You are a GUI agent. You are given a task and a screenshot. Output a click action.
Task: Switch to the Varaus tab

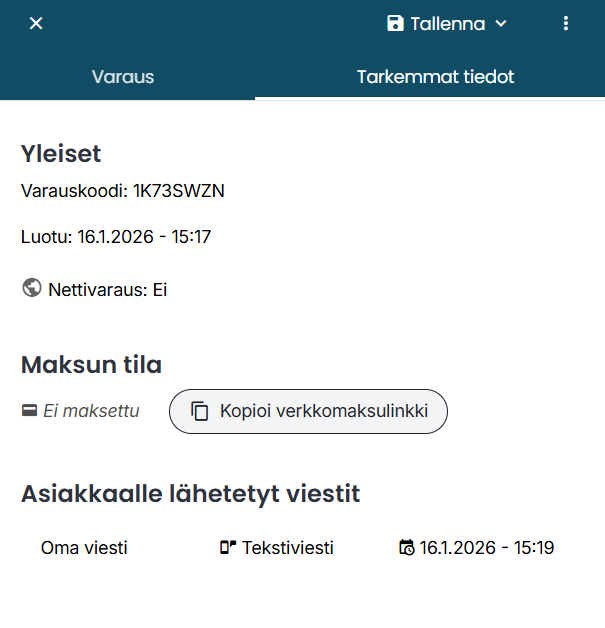(x=123, y=76)
